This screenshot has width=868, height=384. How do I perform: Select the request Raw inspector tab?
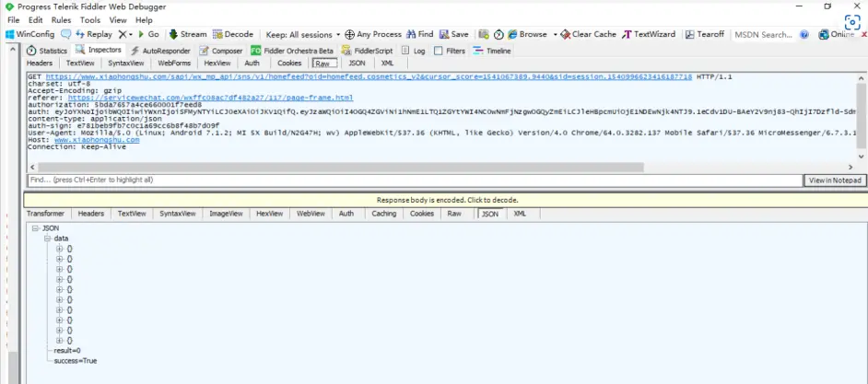click(x=323, y=63)
